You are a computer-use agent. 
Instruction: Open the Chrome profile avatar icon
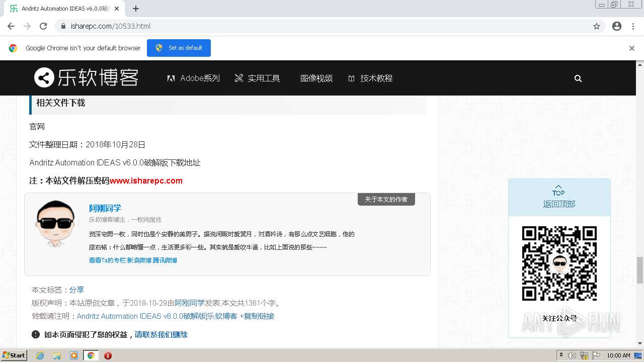pyautogui.click(x=617, y=26)
